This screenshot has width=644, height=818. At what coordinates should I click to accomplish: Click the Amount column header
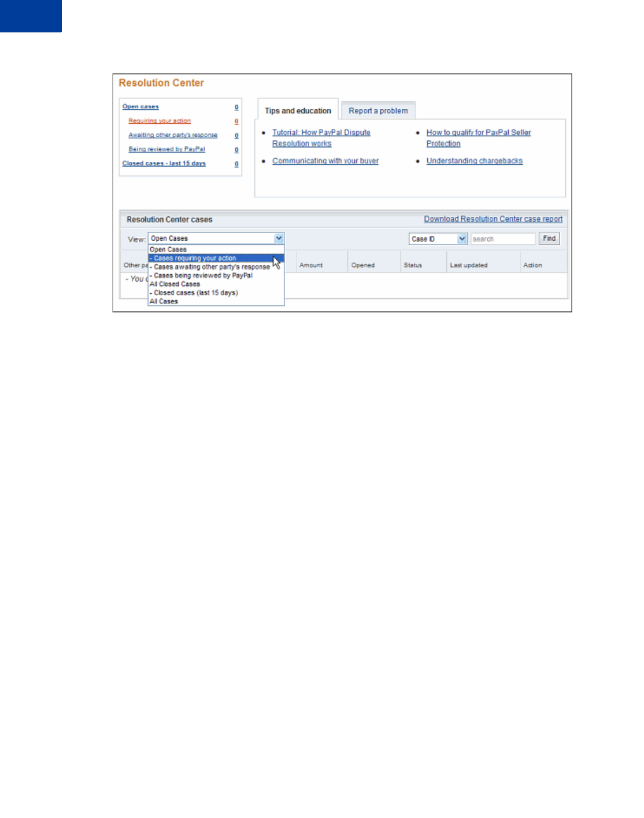tap(311, 265)
